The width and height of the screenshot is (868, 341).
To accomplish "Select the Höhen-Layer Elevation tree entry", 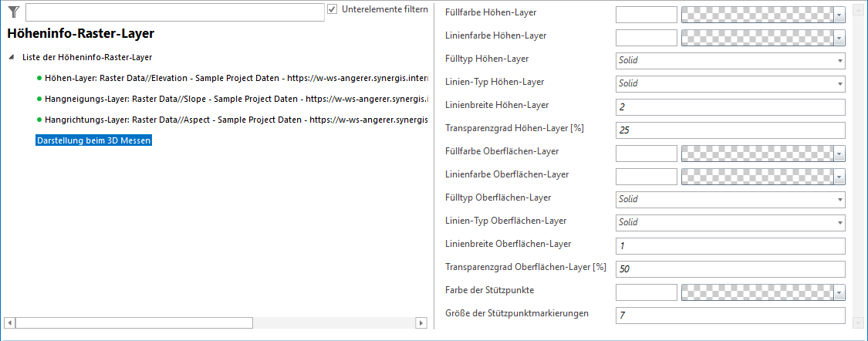I will [231, 78].
